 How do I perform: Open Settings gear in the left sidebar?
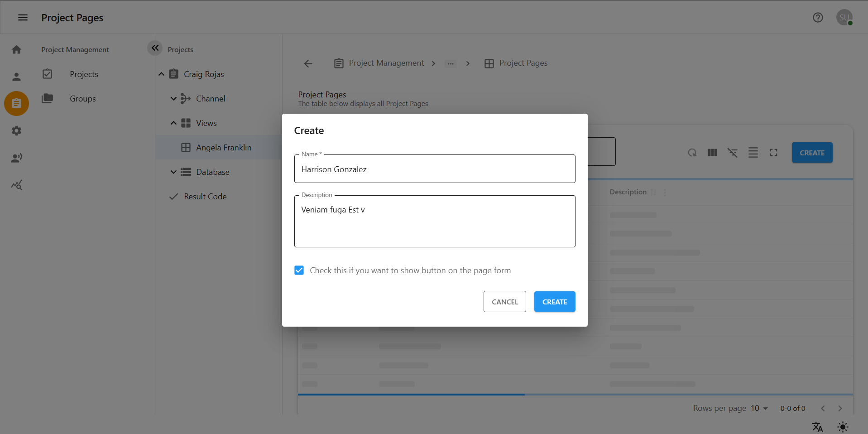pos(16,131)
